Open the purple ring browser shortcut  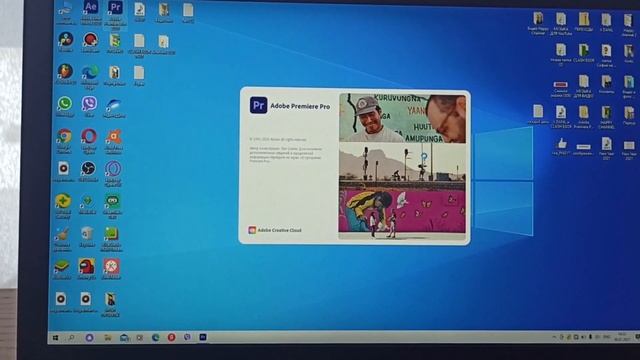(113, 169)
